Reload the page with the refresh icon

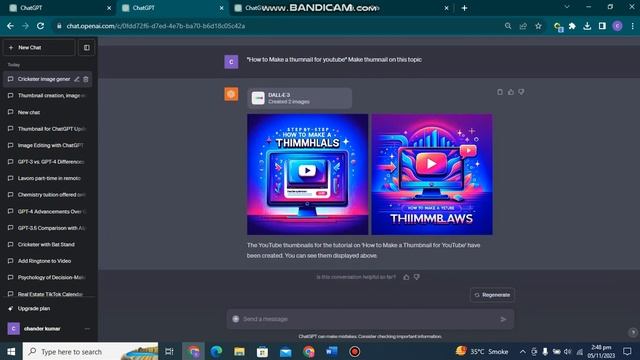(x=40, y=26)
